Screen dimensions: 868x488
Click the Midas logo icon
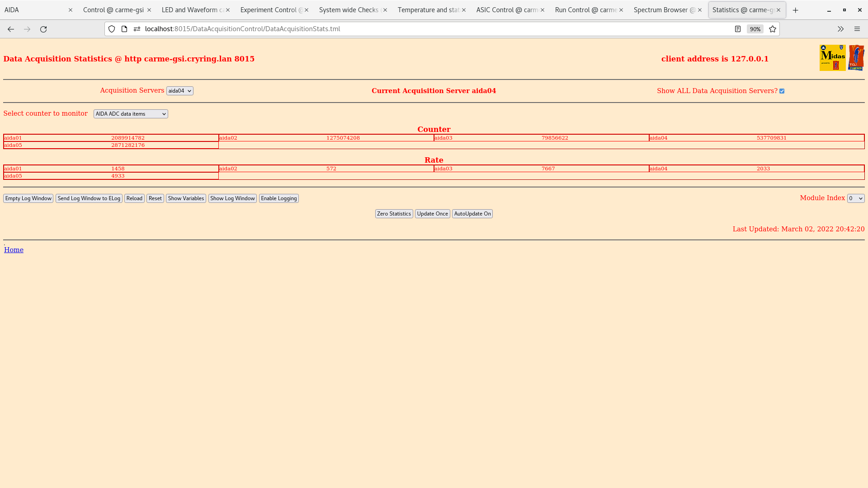point(832,58)
